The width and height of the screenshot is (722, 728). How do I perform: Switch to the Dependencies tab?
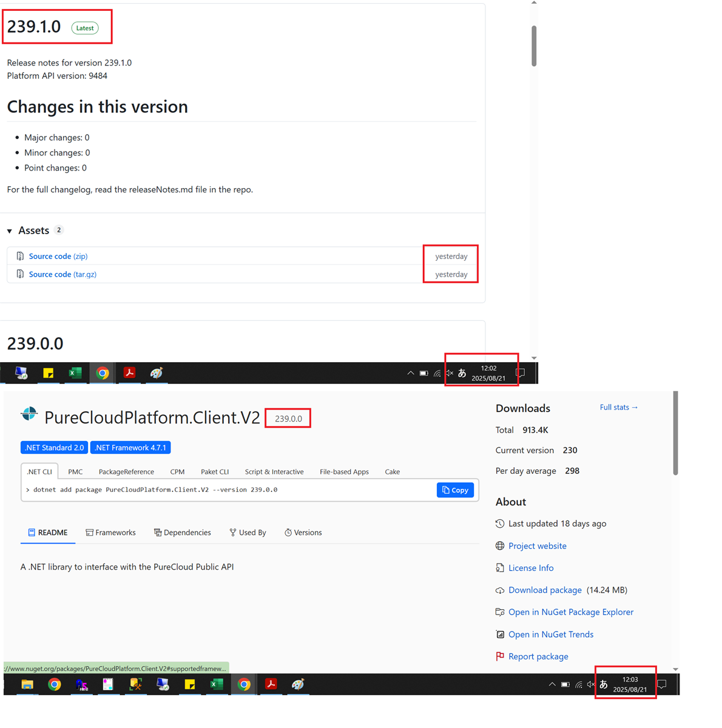pos(183,533)
